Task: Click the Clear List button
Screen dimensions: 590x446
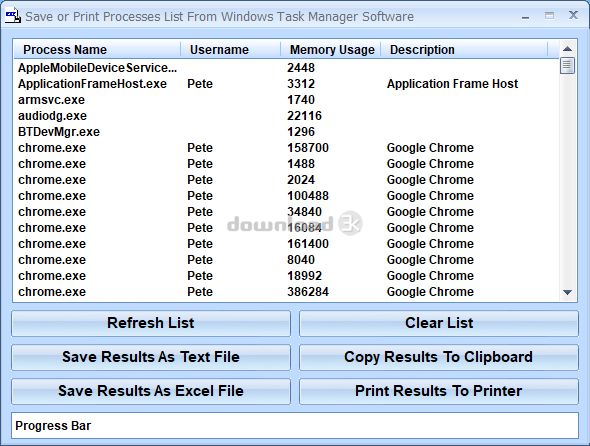Action: click(x=439, y=323)
